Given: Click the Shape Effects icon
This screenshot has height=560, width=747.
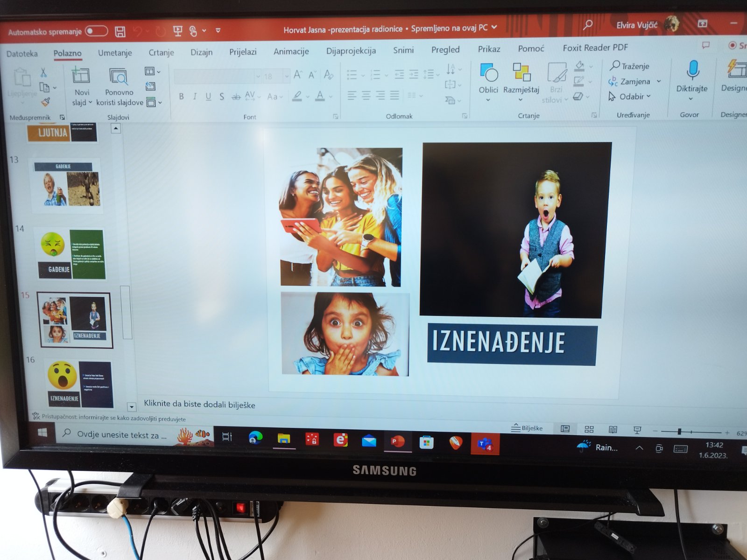Looking at the screenshot, I should [578, 96].
